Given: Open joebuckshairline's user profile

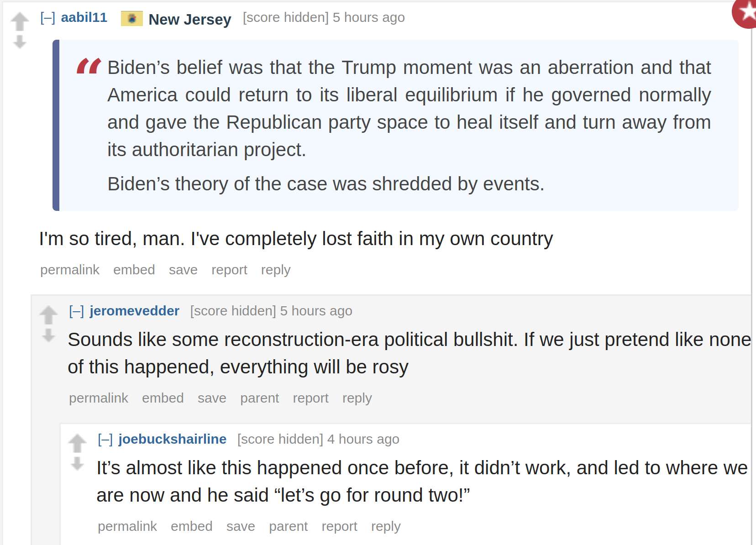Looking at the screenshot, I should click(173, 439).
